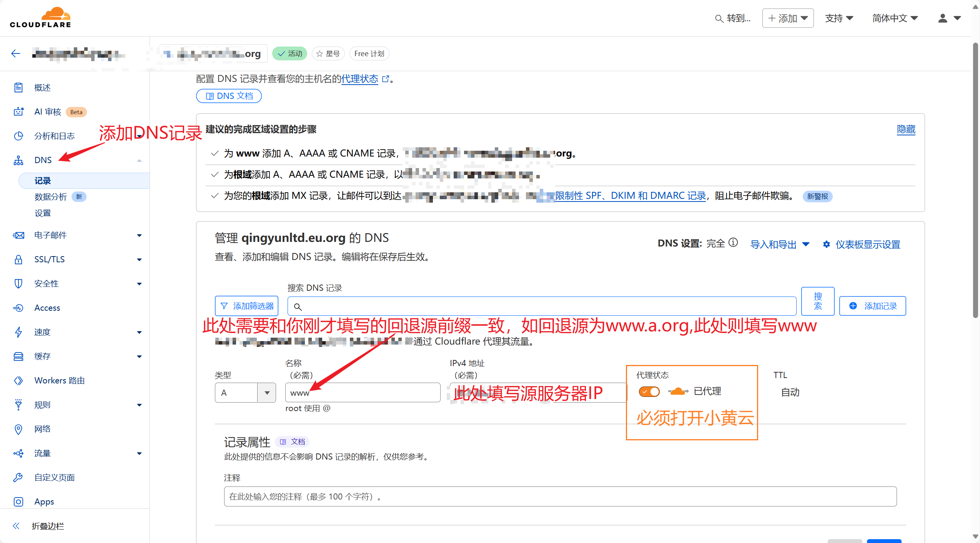Open 限制性 SPF、DKIM 和 DMARC 记录 link

631,196
